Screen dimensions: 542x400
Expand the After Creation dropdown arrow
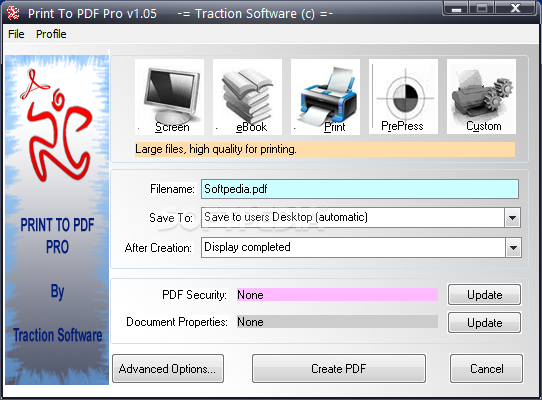coord(513,248)
